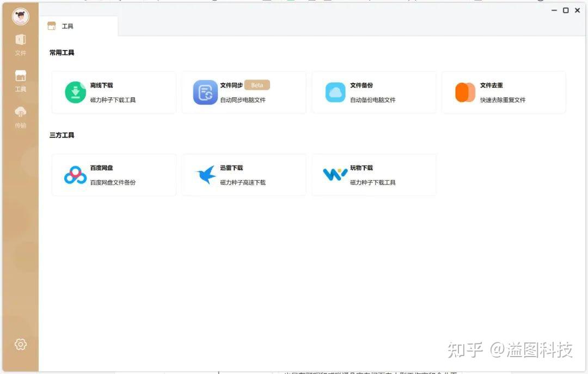Open the 文件备份 cloud backup icon
Screen dimensions: 588x374
click(x=334, y=92)
